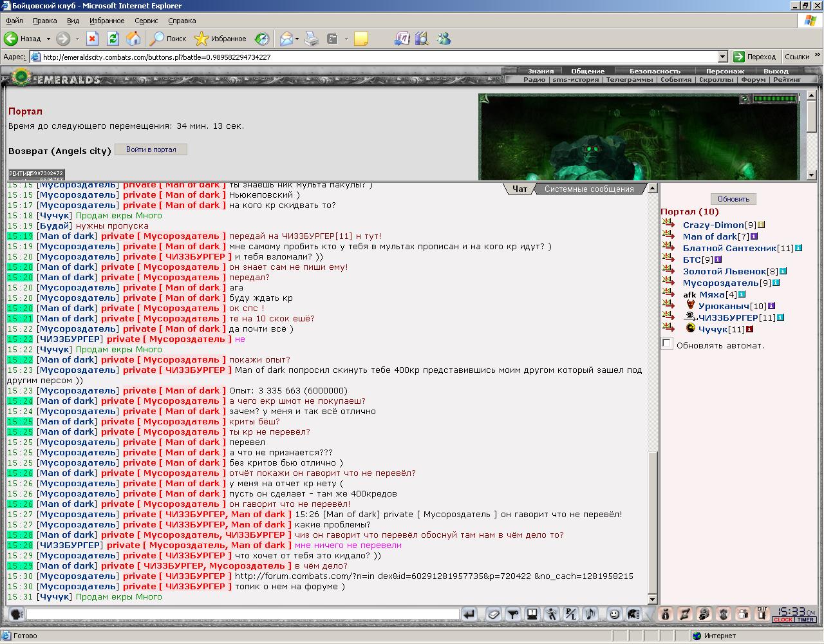Click the mail envelope toolbar icon
This screenshot has width=824, height=644.
click(286, 39)
